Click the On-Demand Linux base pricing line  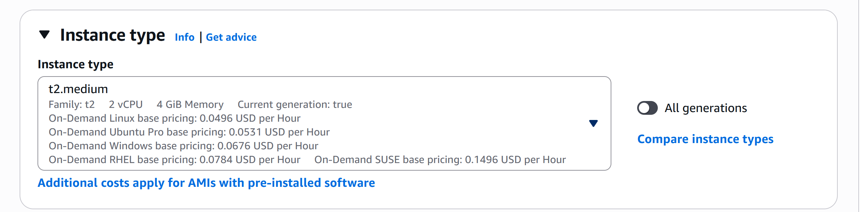coord(174,118)
